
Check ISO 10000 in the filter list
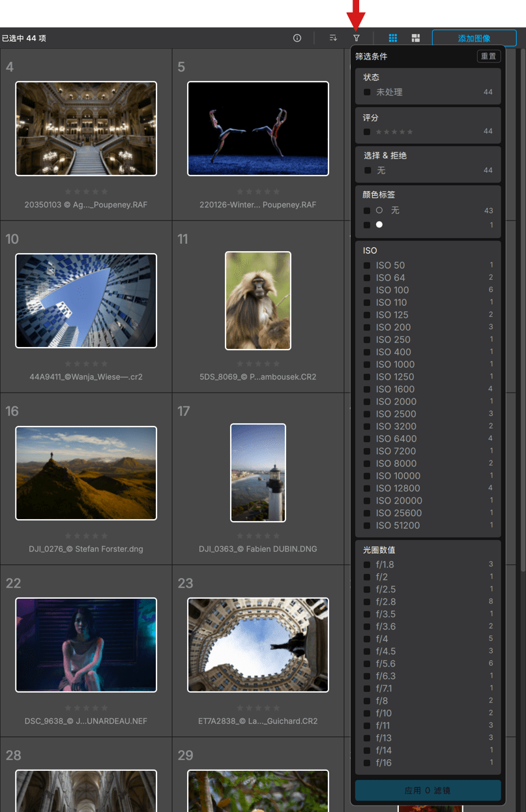367,476
